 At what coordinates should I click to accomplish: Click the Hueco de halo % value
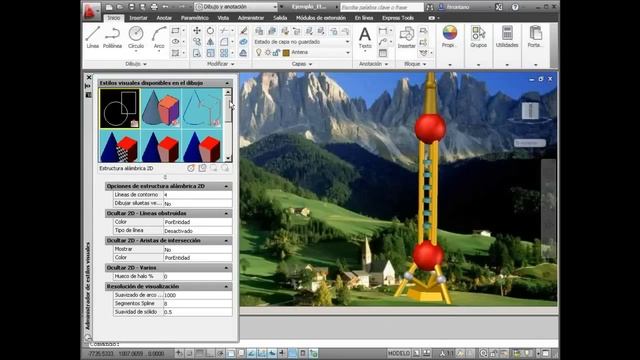(x=198, y=276)
